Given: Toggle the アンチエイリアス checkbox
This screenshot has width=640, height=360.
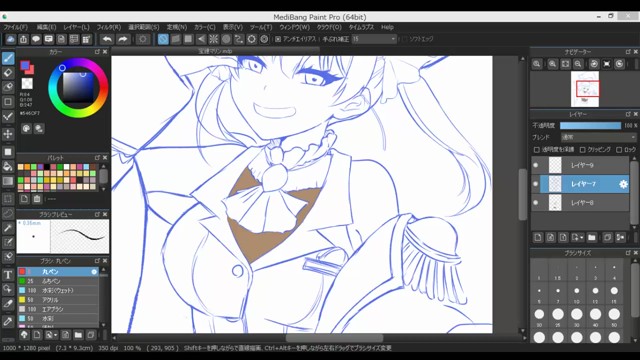Looking at the screenshot, I should tap(278, 39).
